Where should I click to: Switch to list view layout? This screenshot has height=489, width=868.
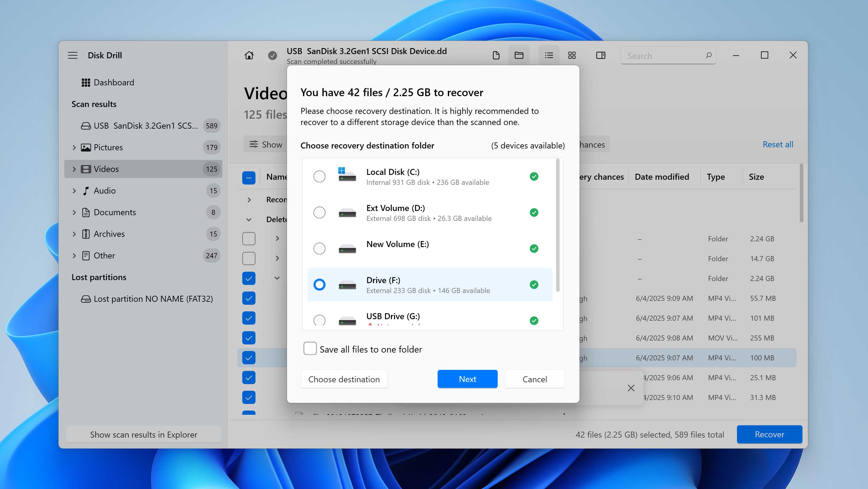(549, 55)
